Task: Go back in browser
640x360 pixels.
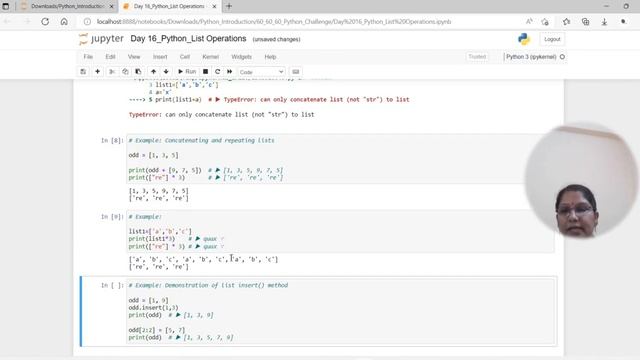Action: pos(8,22)
